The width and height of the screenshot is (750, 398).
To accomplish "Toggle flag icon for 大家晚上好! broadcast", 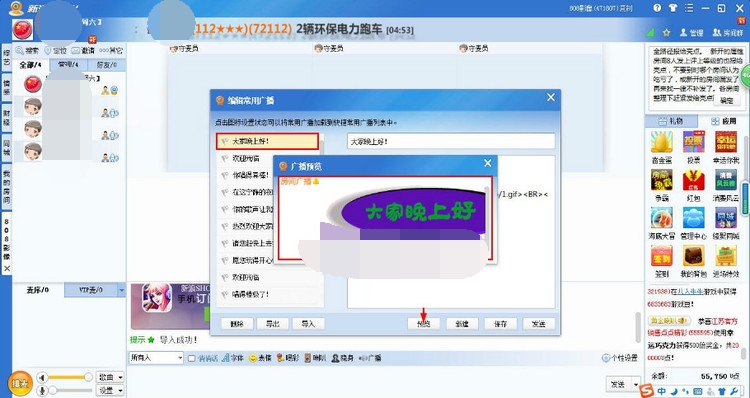I will click(x=224, y=142).
